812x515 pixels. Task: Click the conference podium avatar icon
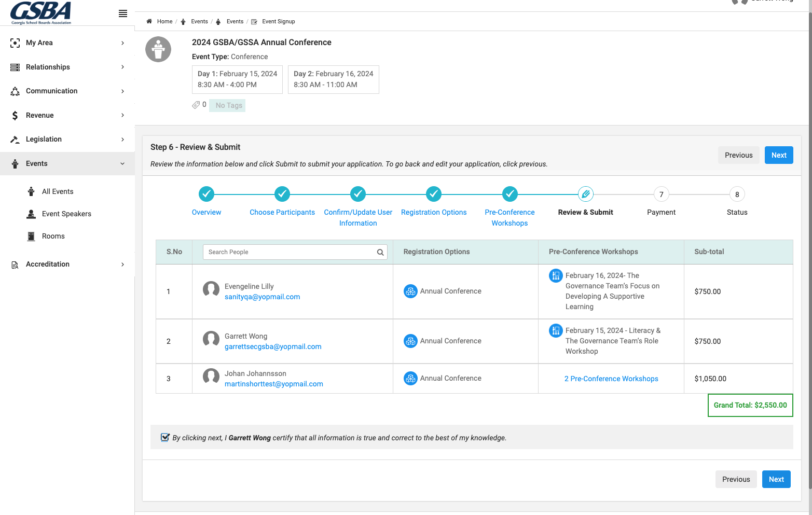point(158,49)
